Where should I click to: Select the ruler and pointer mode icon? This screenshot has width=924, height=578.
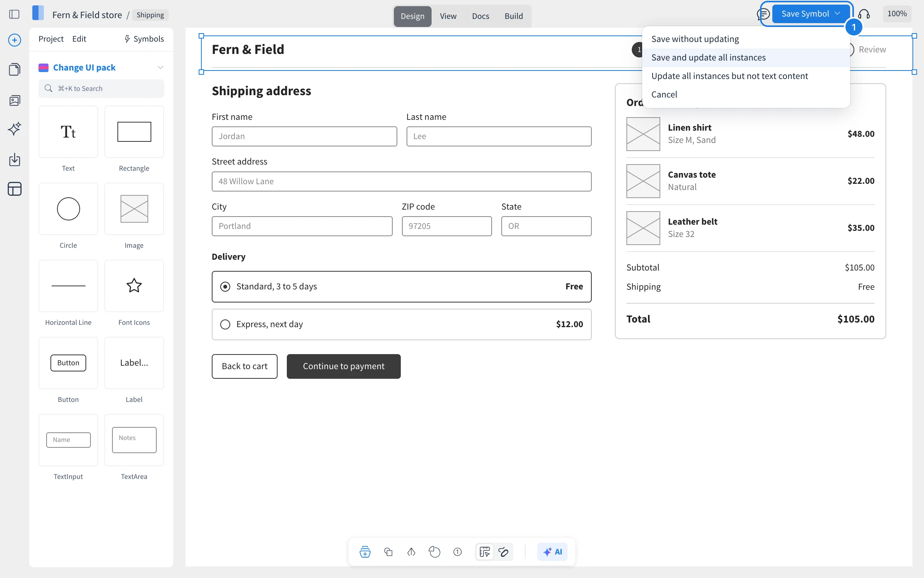[484, 552]
